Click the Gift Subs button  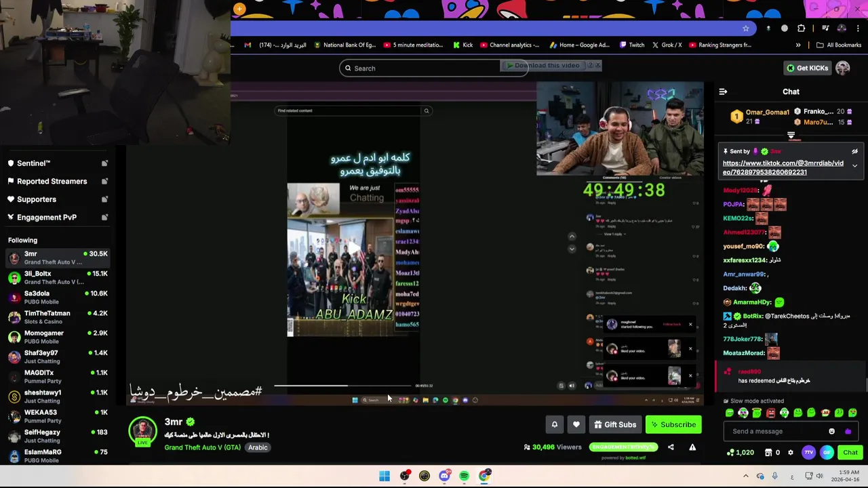pyautogui.click(x=615, y=425)
